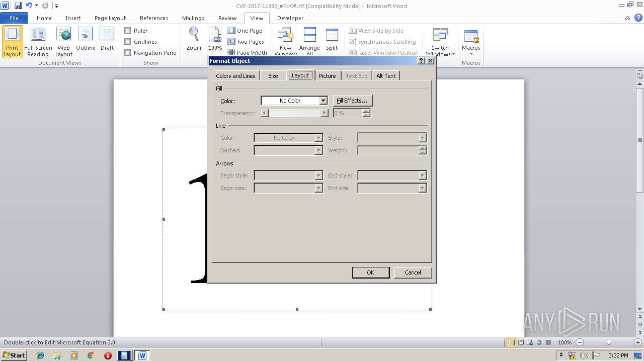Split the document window
Screen dimensions: 644x362
click(x=332, y=39)
